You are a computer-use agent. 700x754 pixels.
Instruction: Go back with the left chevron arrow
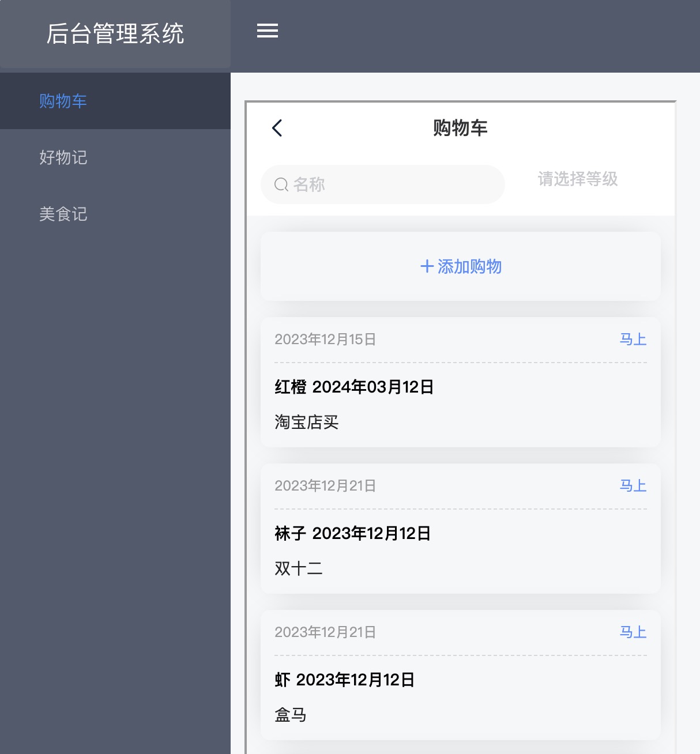coord(277,128)
